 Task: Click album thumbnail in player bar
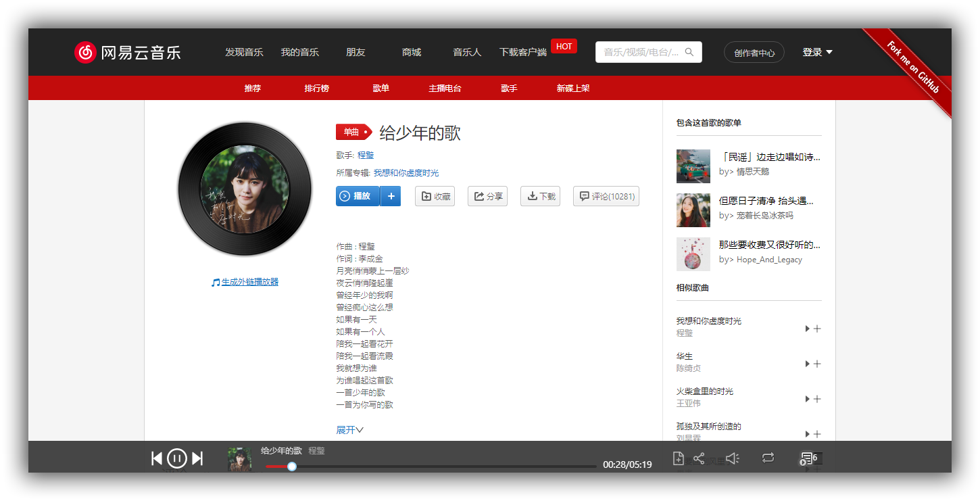click(x=239, y=459)
